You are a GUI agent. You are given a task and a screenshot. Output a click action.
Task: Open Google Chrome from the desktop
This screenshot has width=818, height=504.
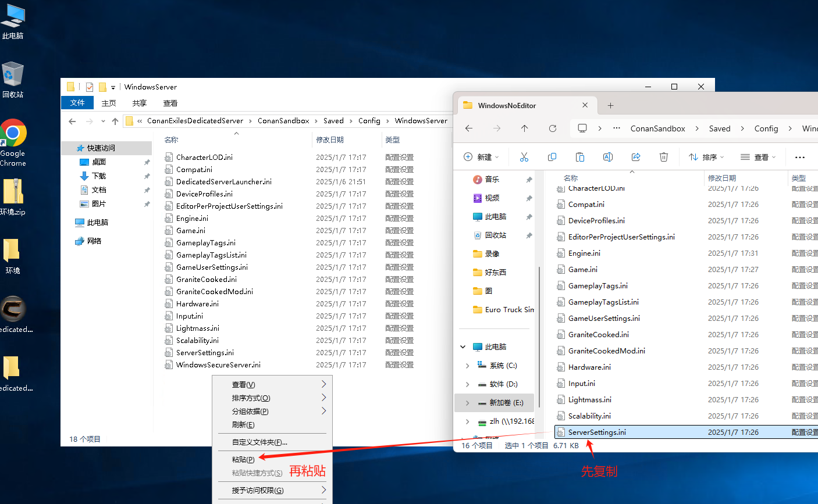[13, 143]
